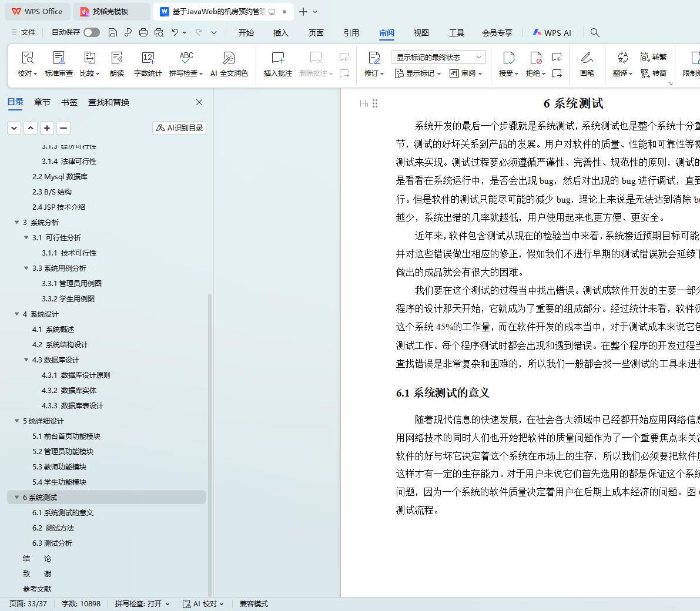Image resolution: width=700 pixels, height=611 pixels.
Task: Click the print icon in quick toolbar
Action: 143,32
